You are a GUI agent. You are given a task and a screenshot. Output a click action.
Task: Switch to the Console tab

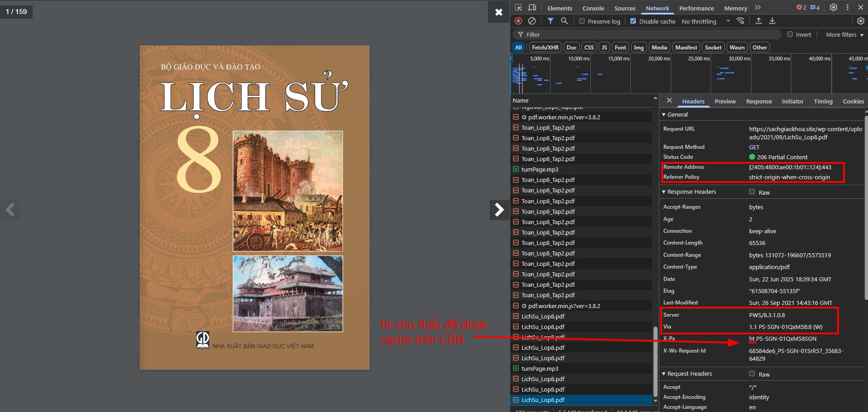[x=593, y=8]
